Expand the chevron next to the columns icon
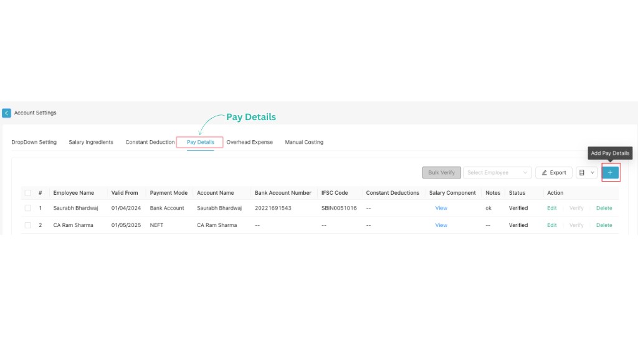 (592, 172)
